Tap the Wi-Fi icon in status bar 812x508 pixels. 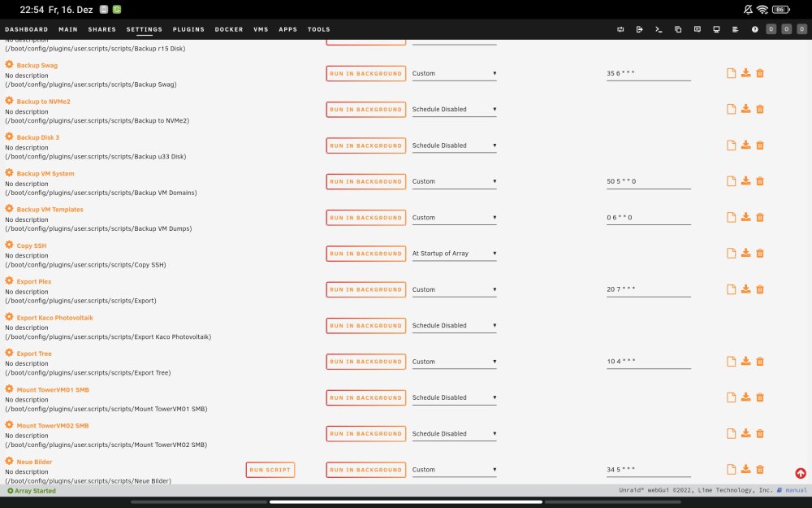click(x=762, y=9)
